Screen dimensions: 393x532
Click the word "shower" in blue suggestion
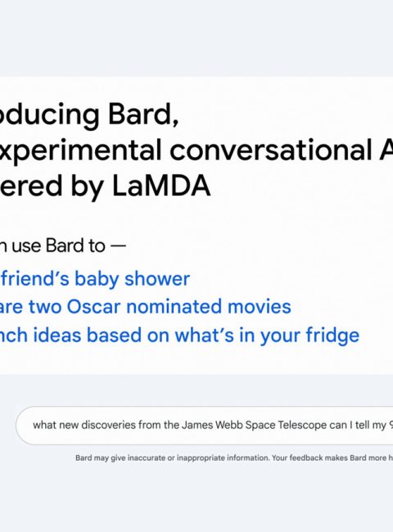click(157, 279)
